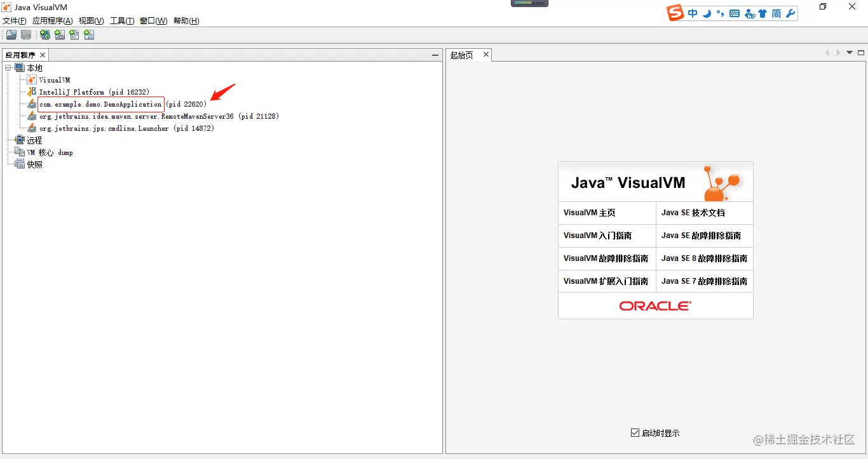The height and width of the screenshot is (459, 868).
Task: Click the Add JMX Connection toolbar icon
Action: (x=60, y=35)
